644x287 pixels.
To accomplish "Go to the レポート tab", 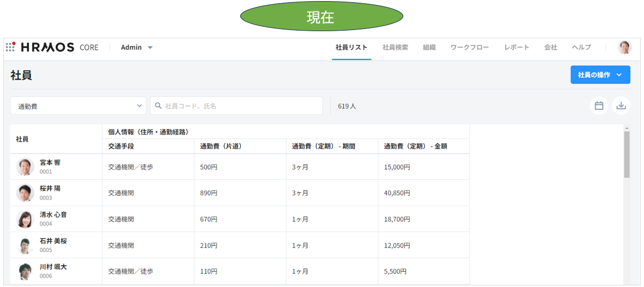I will point(517,48).
